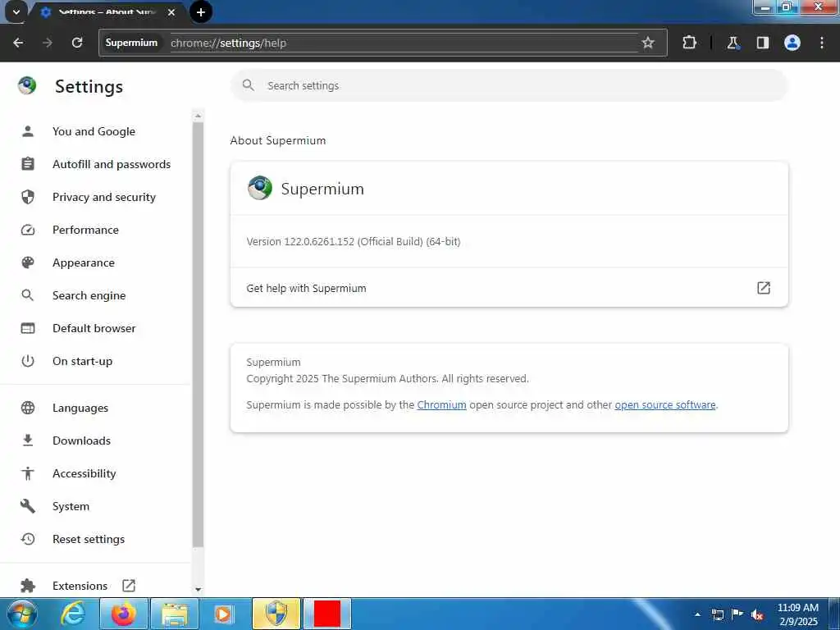Screen dimensions: 840x630
Task: Expand the tab search dropdown arrow
Action: (16, 11)
